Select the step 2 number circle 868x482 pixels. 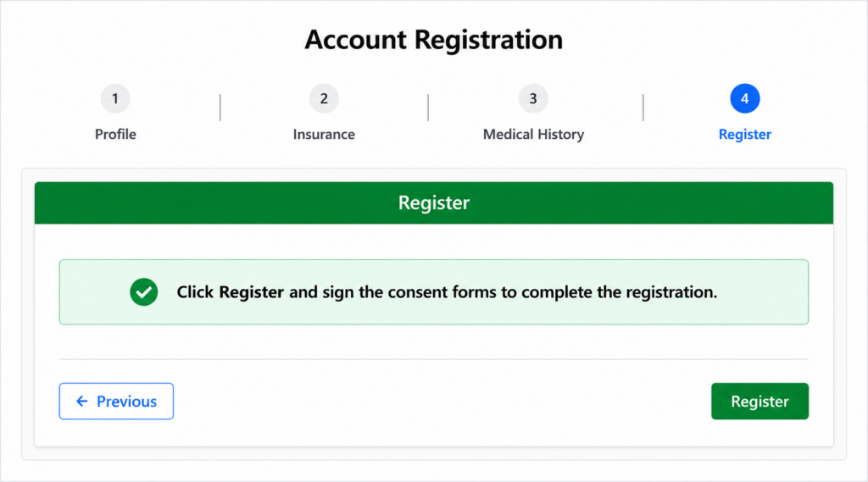tap(324, 98)
